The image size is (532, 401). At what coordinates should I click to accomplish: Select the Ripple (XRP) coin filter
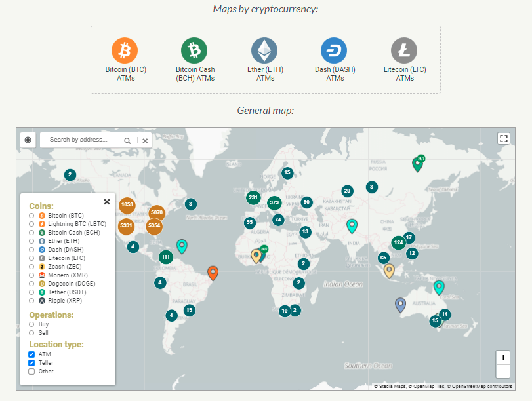click(31, 301)
